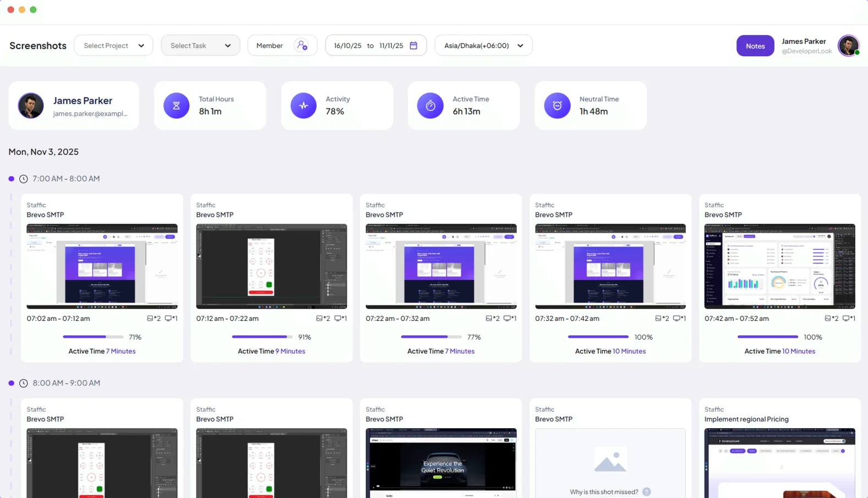Image resolution: width=868 pixels, height=498 pixels.
Task: Click the stopwatch icon beside Active Time 6h 13m
Action: [x=430, y=106]
